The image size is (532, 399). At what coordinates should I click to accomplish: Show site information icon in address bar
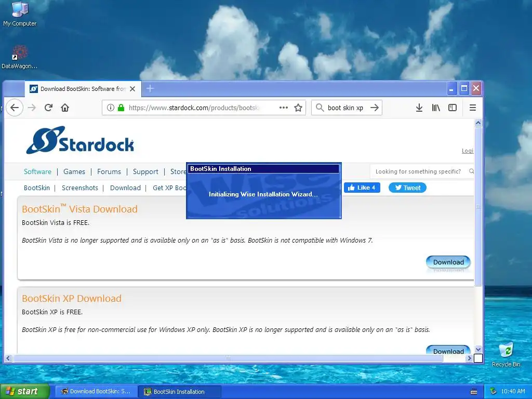[x=111, y=108]
